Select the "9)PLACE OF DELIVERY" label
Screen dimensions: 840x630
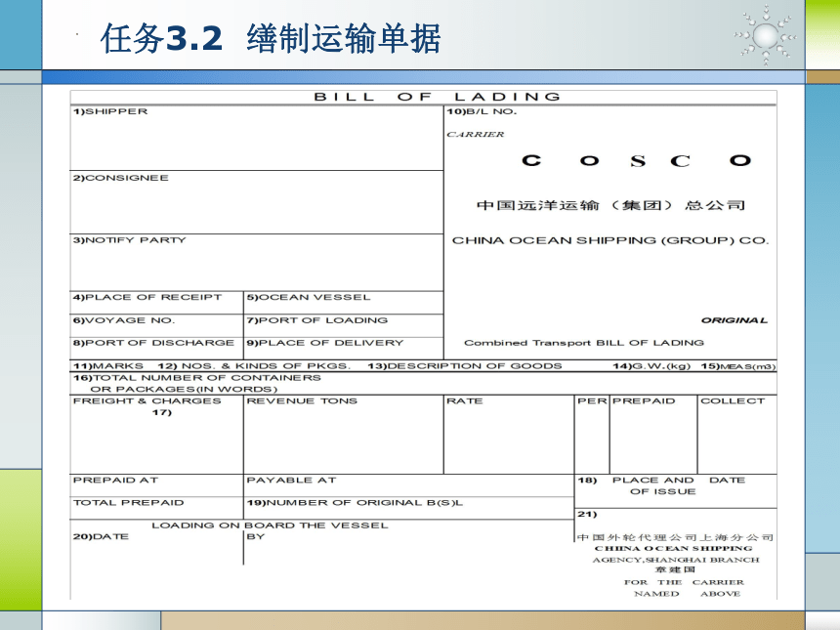[325, 343]
